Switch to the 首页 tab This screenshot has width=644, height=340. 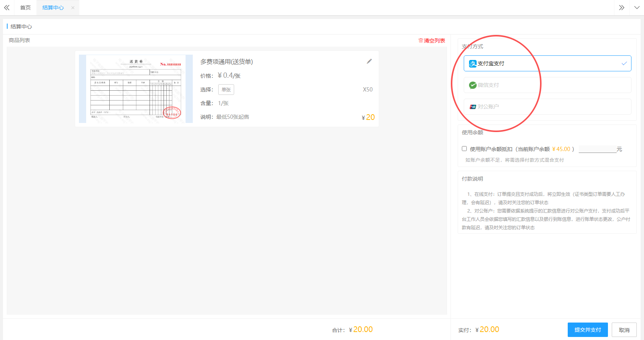(25, 8)
